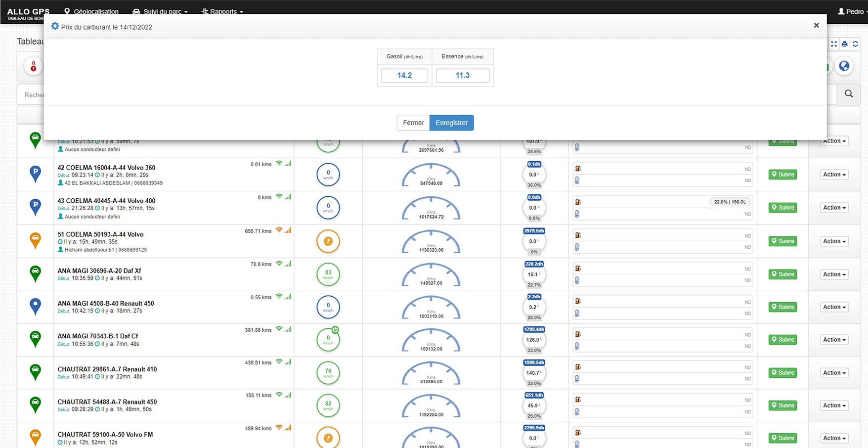This screenshot has width=868, height=448.
Task: Click the Gasoil price input field
Action: pyautogui.click(x=404, y=76)
